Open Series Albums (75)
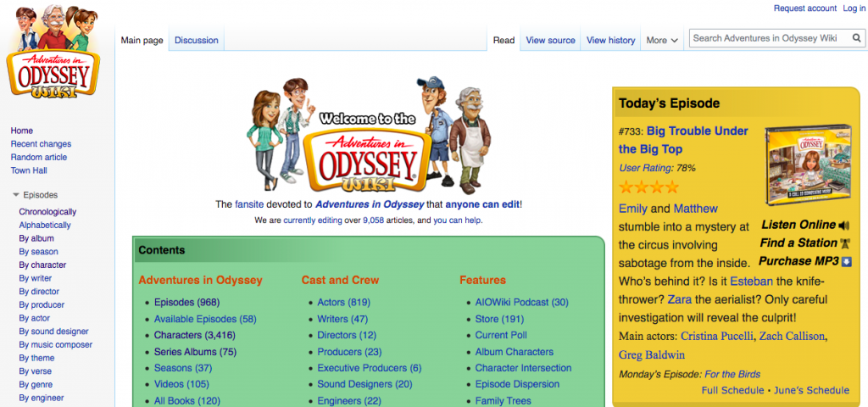 195,352
